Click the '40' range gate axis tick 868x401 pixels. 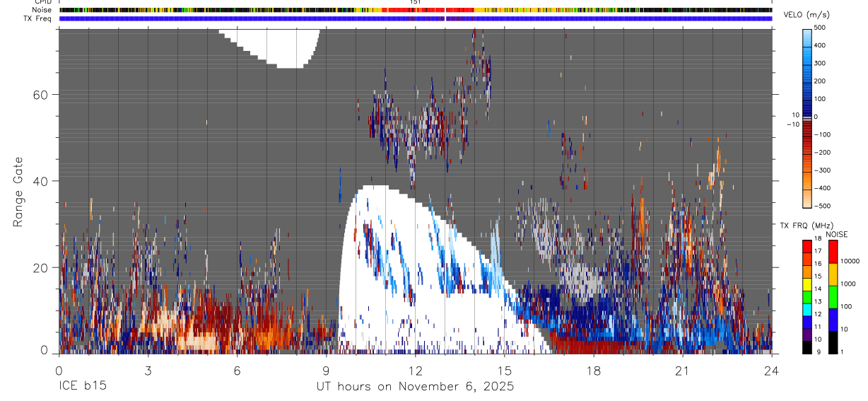point(40,181)
